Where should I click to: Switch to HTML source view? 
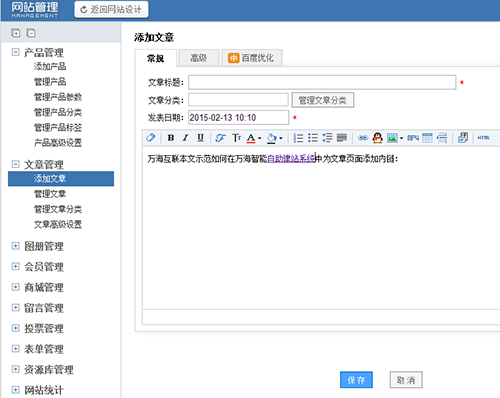483,138
